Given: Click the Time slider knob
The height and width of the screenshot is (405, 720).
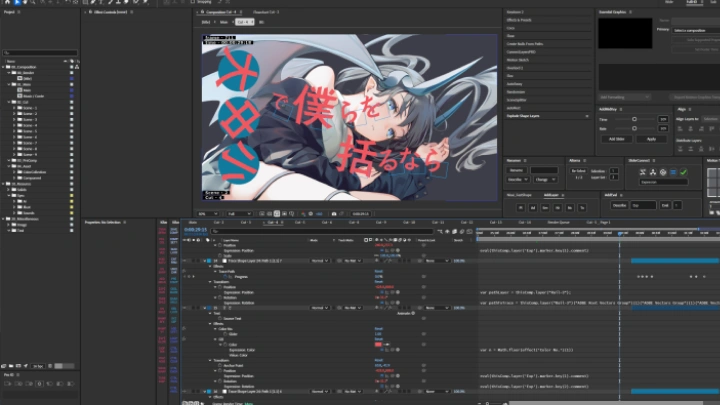Looking at the screenshot, I should (x=634, y=119).
